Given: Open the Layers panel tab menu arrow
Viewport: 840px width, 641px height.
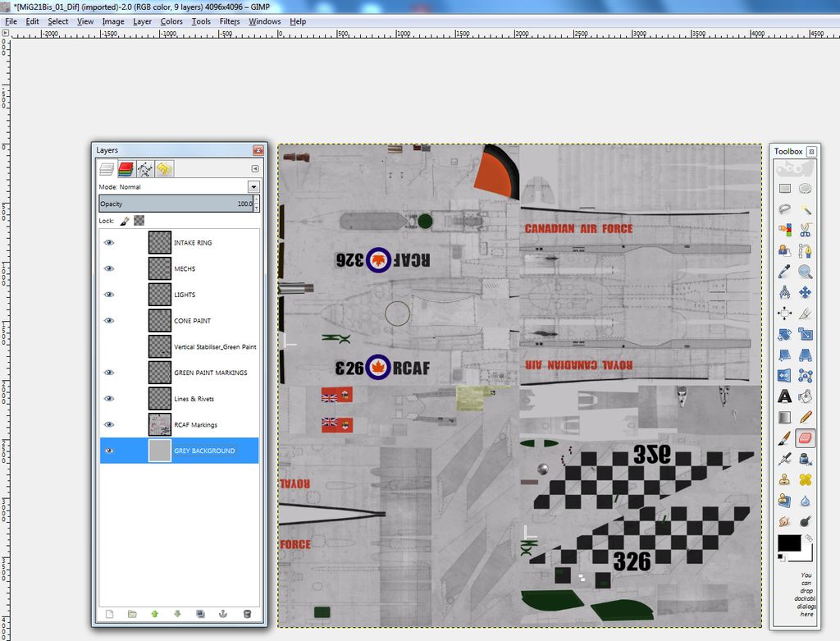Looking at the screenshot, I should pyautogui.click(x=254, y=169).
